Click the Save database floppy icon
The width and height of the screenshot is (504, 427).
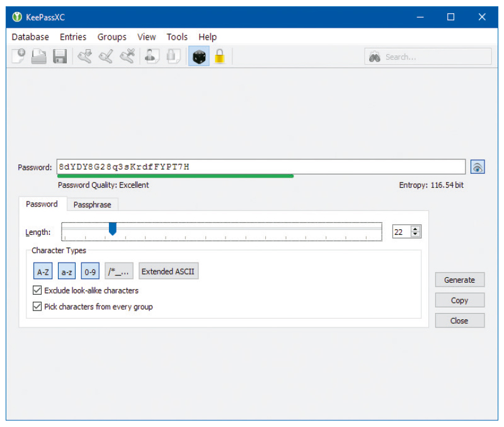[60, 57]
